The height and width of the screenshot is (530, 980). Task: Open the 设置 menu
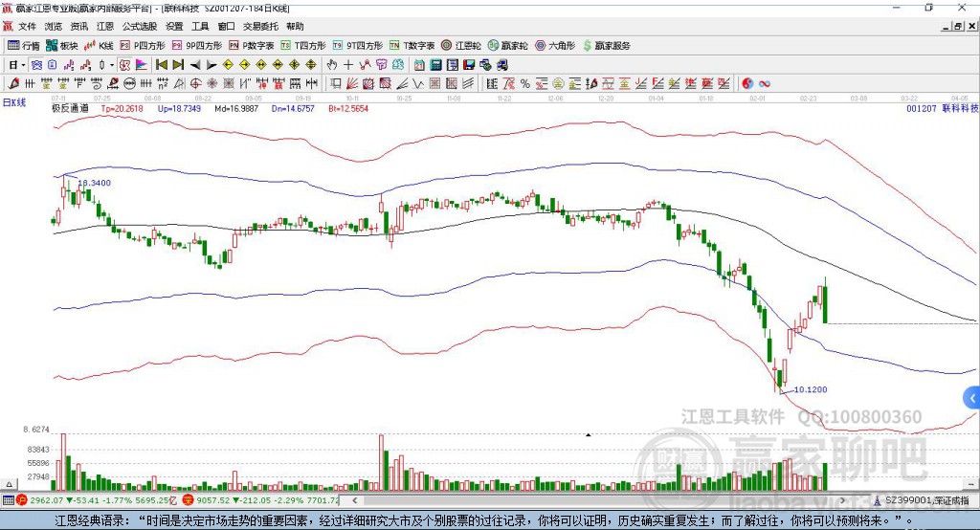(x=174, y=26)
